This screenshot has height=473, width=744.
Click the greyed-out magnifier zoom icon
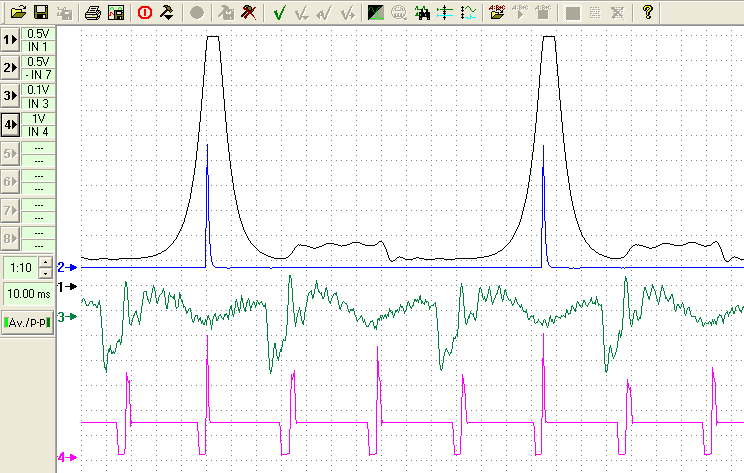point(399,12)
